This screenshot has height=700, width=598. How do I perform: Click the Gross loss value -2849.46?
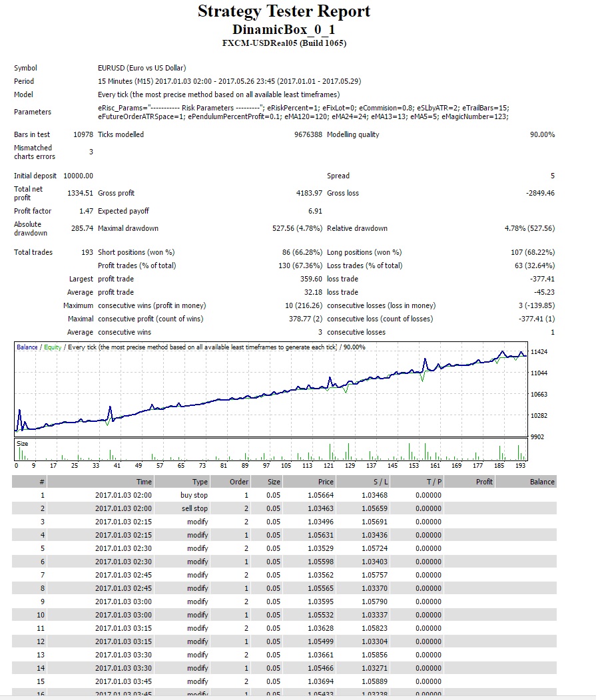[x=540, y=194]
